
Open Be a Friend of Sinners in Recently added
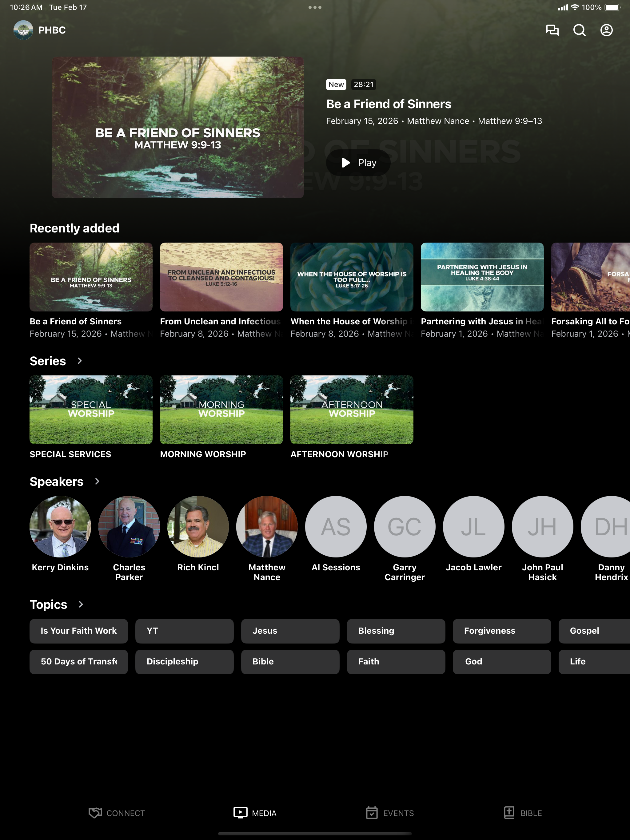(x=91, y=277)
